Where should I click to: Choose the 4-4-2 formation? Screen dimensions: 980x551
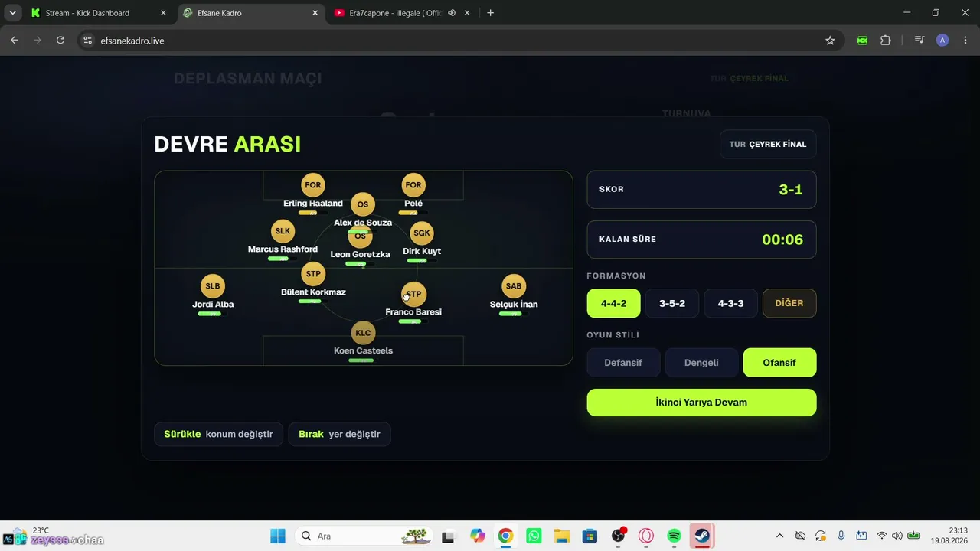coord(613,303)
